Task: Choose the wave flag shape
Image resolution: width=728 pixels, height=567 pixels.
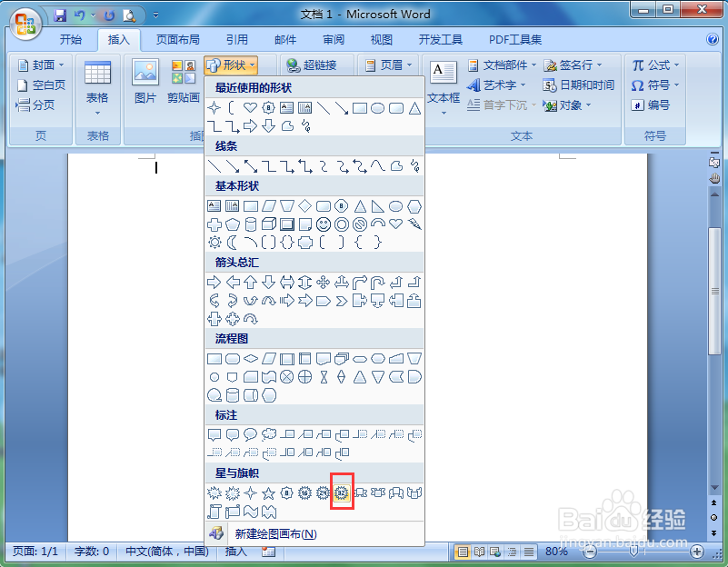Action: (x=251, y=512)
